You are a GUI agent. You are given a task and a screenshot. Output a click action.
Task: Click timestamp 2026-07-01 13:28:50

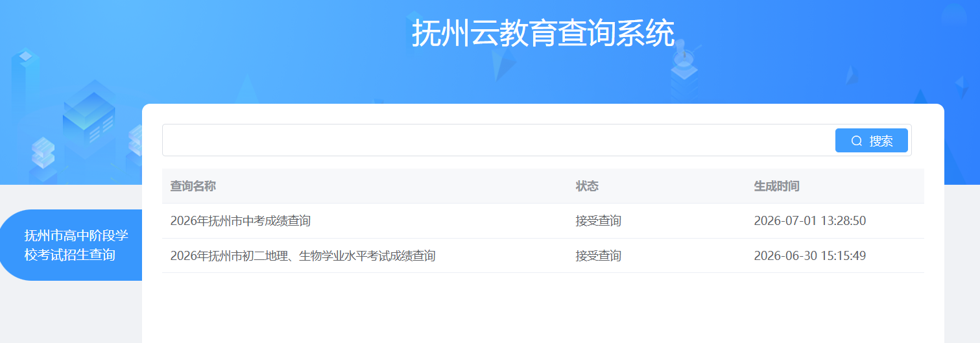(x=809, y=221)
